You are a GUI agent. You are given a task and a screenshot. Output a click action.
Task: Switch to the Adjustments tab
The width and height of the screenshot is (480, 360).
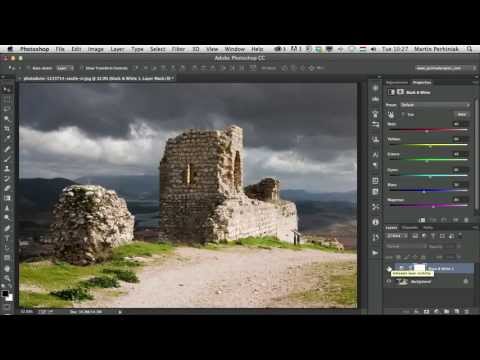click(x=397, y=82)
